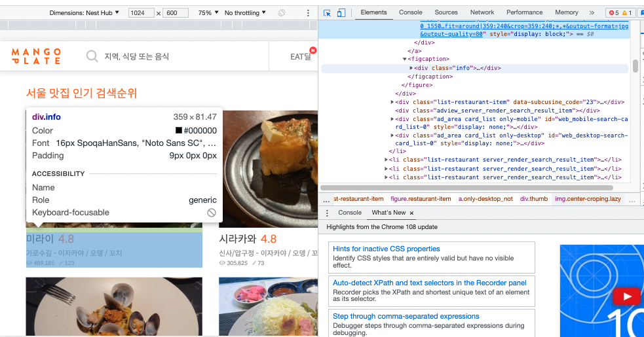Click the 미라이 restaurant name
Screen dimensions: 644x337
pyautogui.click(x=40, y=239)
